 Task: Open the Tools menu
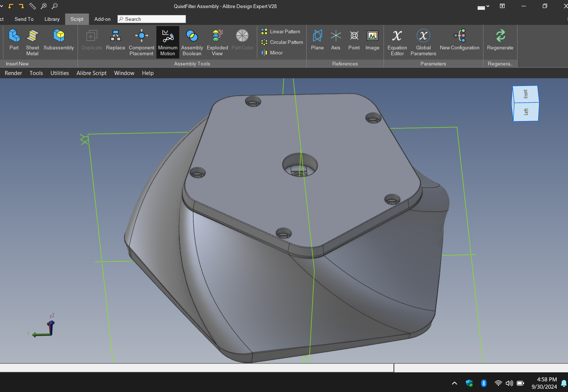(36, 73)
